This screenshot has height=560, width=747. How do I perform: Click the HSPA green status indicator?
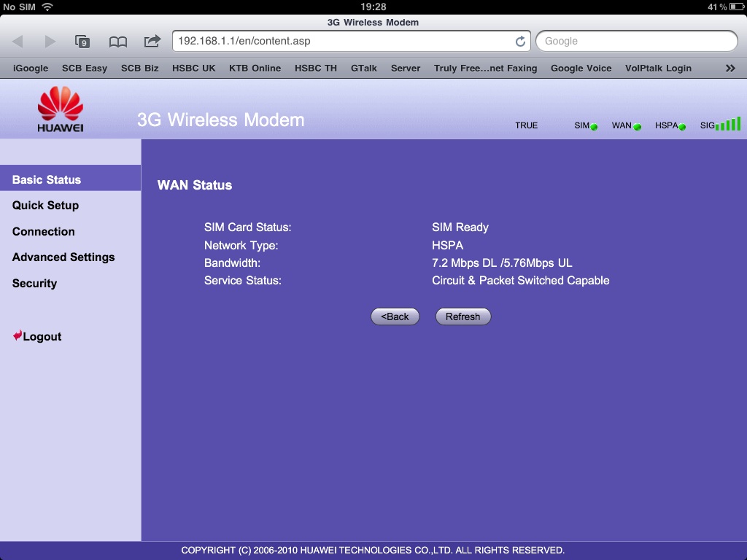[x=682, y=127]
